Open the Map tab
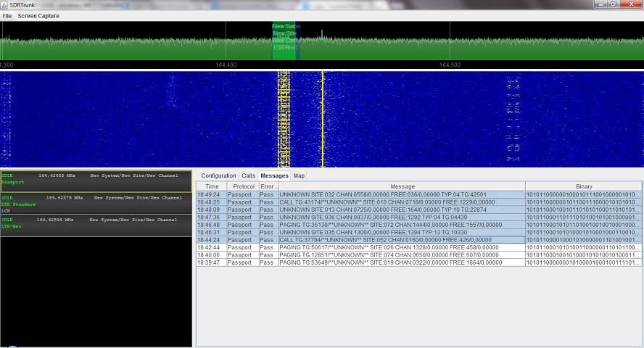Image resolution: width=644 pixels, height=348 pixels. (299, 175)
